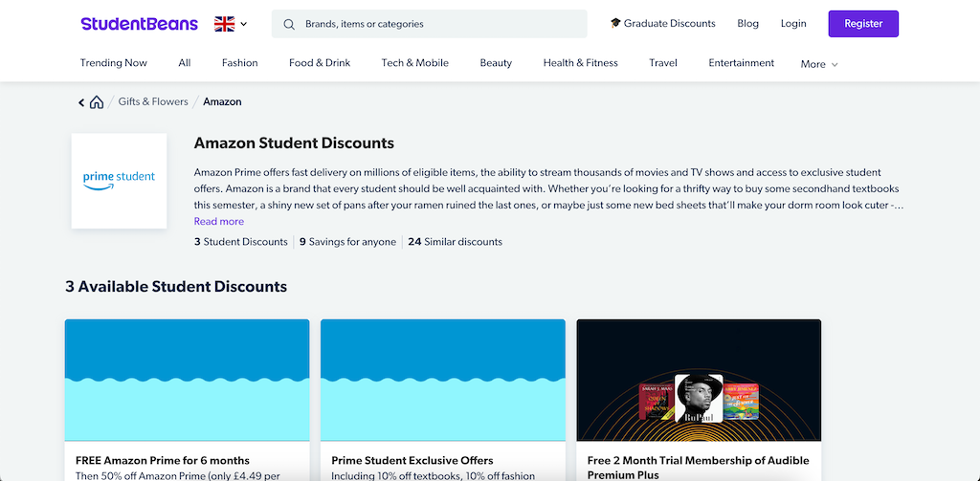Click the search magnifier icon
The image size is (980, 481).
pyautogui.click(x=289, y=24)
